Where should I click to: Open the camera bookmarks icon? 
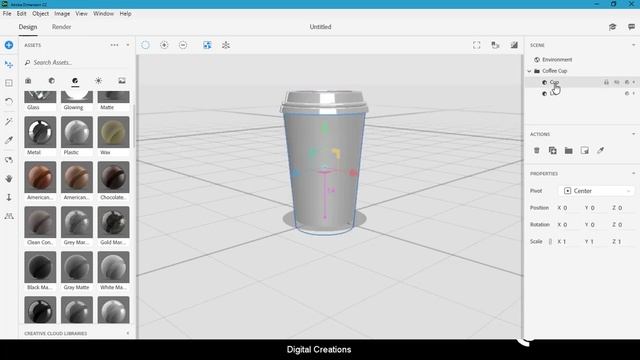pos(495,45)
